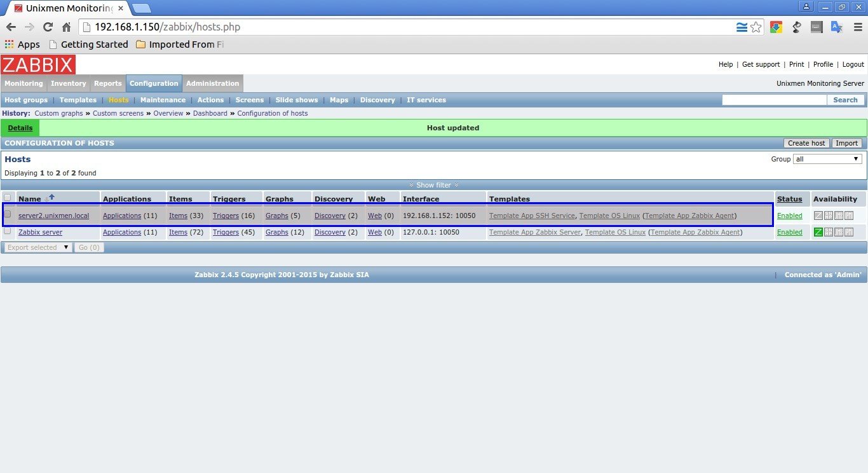Open the server2.unixmen.local host link

[54, 216]
